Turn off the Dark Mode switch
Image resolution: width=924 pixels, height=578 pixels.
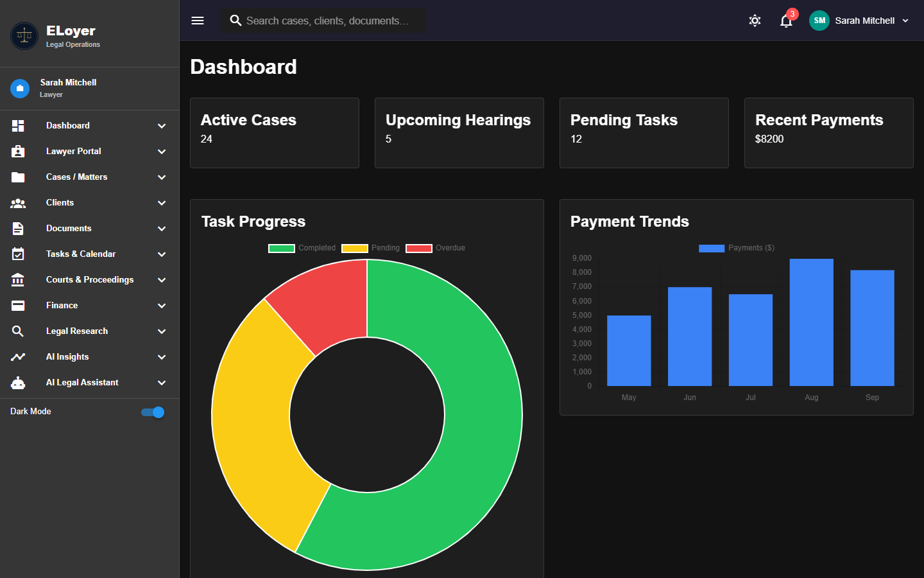point(153,412)
